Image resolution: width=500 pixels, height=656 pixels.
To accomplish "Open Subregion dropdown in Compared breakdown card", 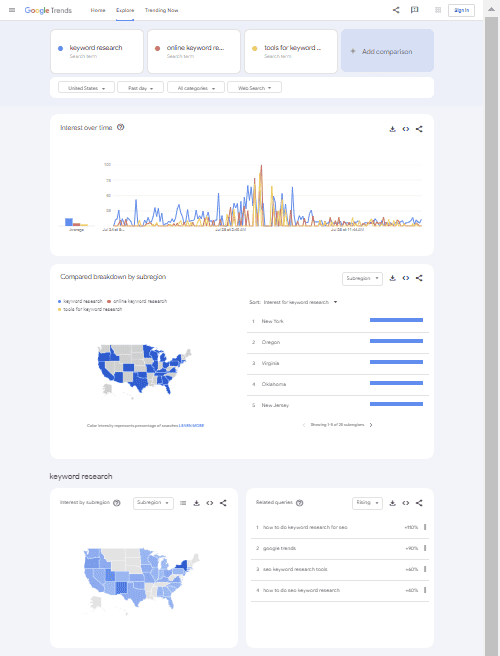I will (362, 279).
